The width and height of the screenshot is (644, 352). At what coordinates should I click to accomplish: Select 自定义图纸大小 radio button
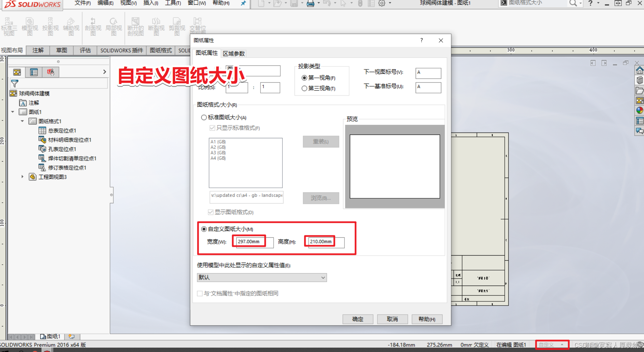[x=204, y=229]
